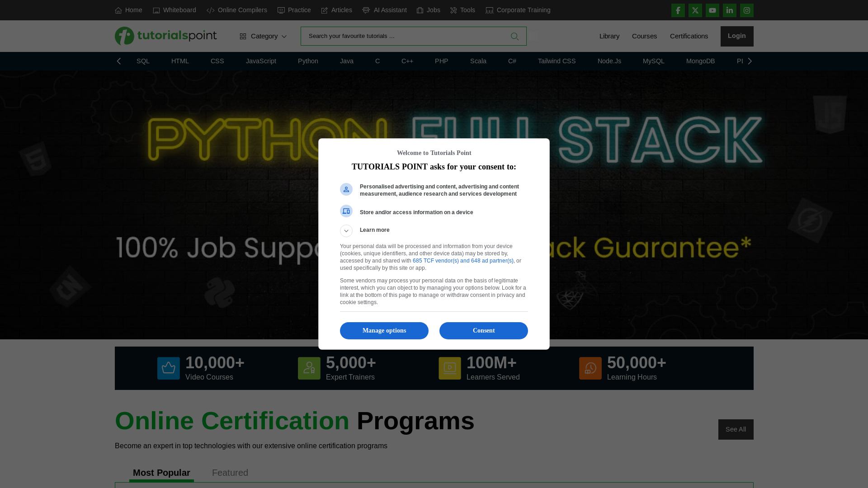Expand the Learn more chevron
The image size is (868, 488).
pos(346,231)
